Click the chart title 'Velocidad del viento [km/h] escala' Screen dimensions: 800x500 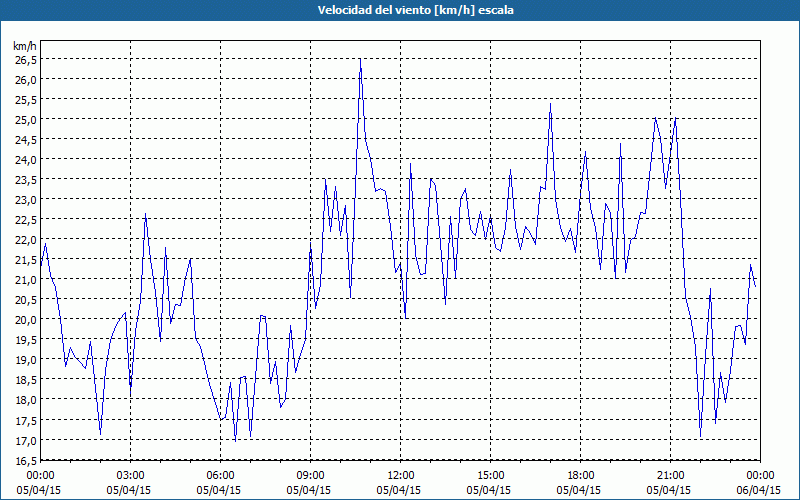point(415,10)
